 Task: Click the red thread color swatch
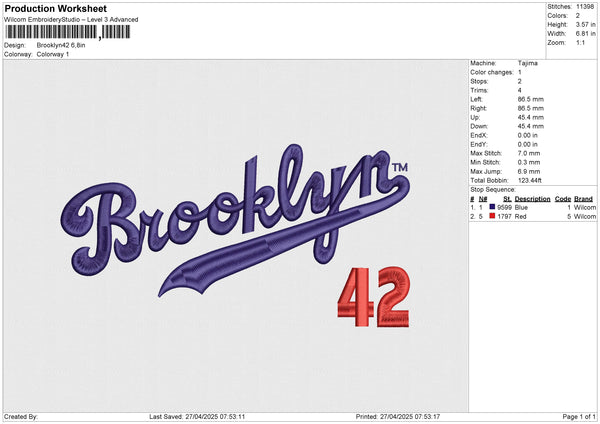point(492,215)
